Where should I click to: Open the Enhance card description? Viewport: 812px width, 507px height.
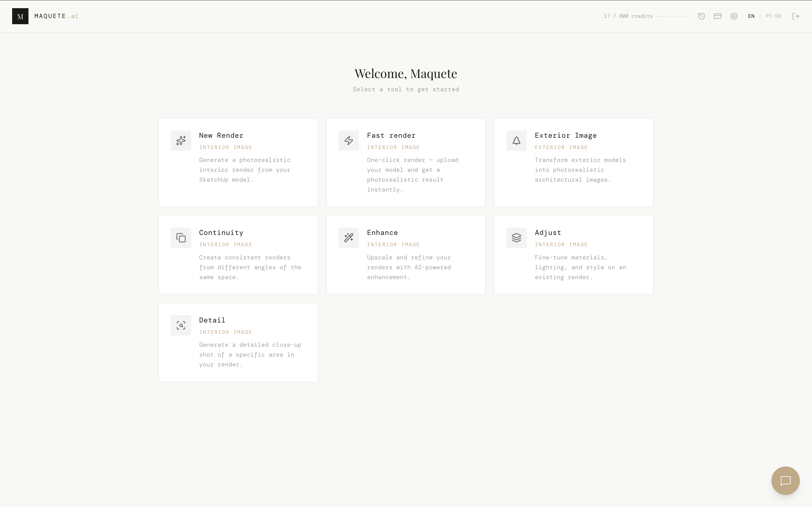tap(409, 267)
